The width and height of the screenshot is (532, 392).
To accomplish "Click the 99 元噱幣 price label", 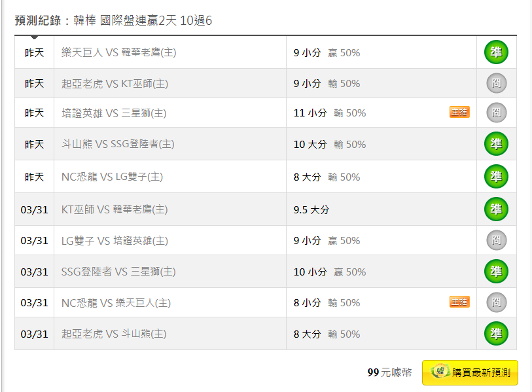I will click(389, 372).
